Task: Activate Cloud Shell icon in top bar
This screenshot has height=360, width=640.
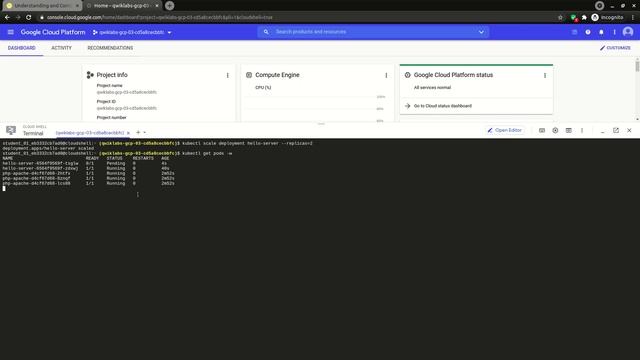Action: (x=574, y=32)
